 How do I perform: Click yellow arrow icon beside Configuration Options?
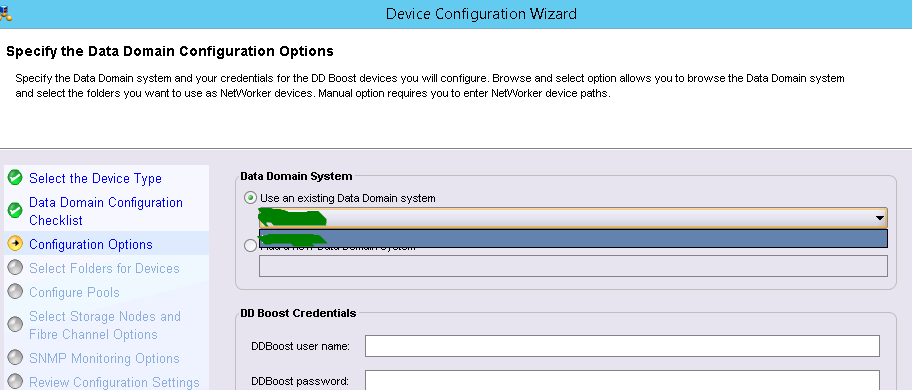click(15, 244)
